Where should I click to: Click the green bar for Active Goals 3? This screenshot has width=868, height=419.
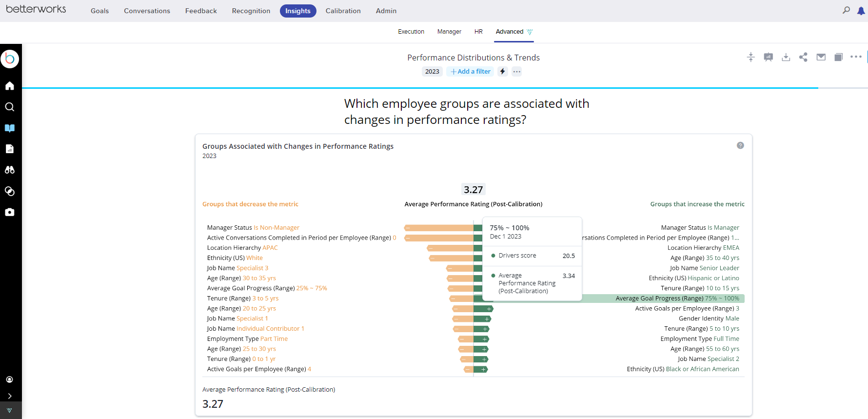pos(483,309)
